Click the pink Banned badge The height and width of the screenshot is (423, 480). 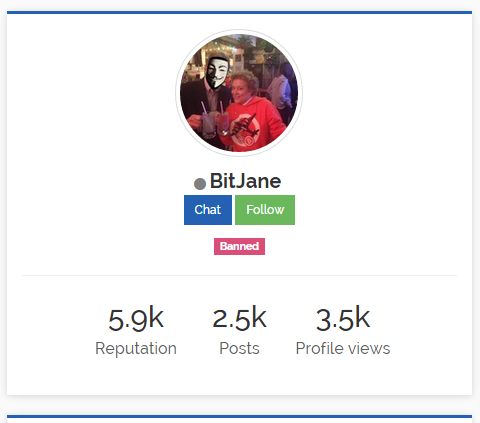(x=239, y=246)
